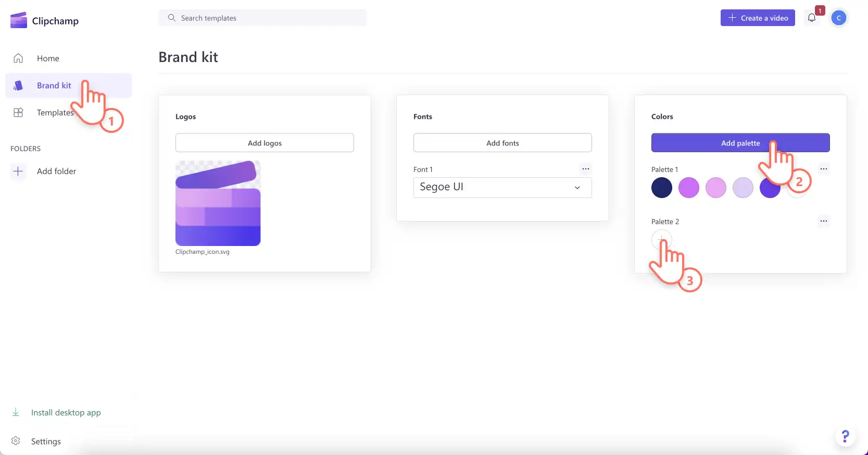
Task: Click the plus icon for Add folder
Action: [18, 171]
